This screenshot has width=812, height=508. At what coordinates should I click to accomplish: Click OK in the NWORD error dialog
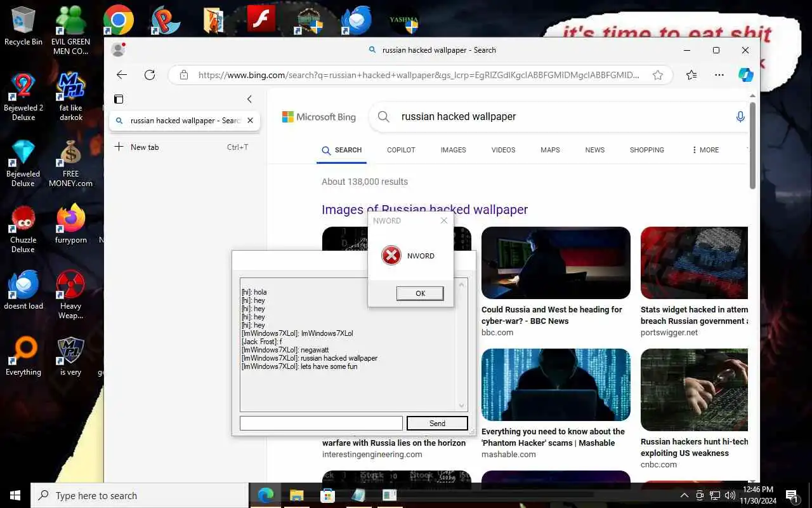[x=420, y=293]
